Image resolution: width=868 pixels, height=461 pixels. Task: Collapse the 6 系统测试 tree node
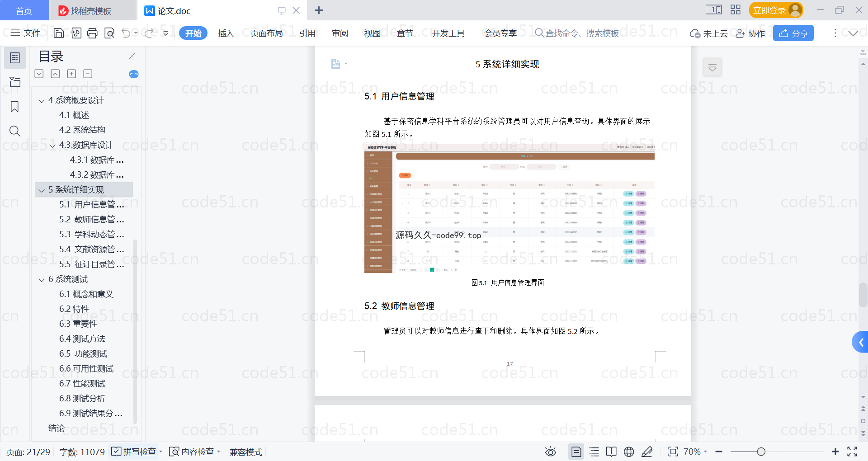click(x=42, y=280)
